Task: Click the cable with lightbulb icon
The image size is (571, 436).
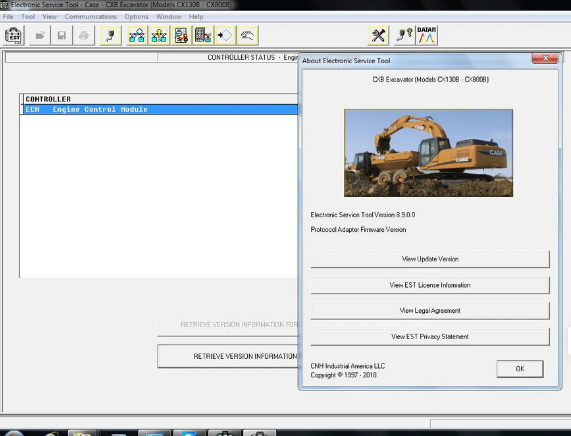Action: [x=404, y=36]
